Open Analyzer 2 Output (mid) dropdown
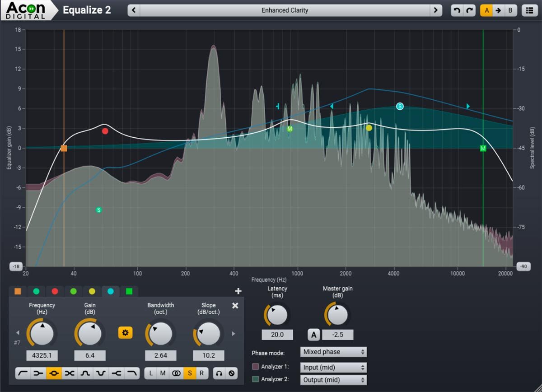The width and height of the screenshot is (542, 392). pos(333,380)
